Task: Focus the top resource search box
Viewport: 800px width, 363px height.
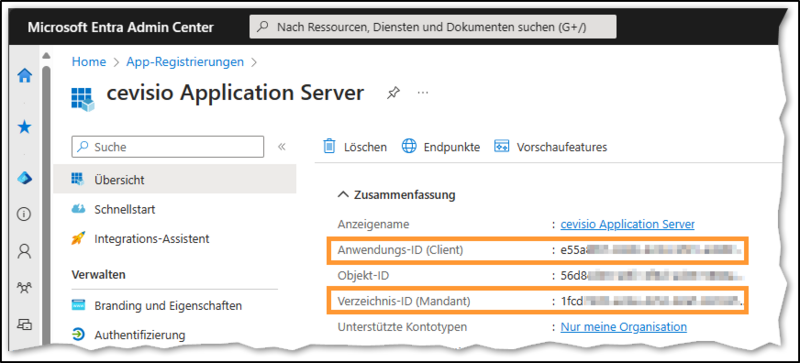Action: click(x=433, y=27)
